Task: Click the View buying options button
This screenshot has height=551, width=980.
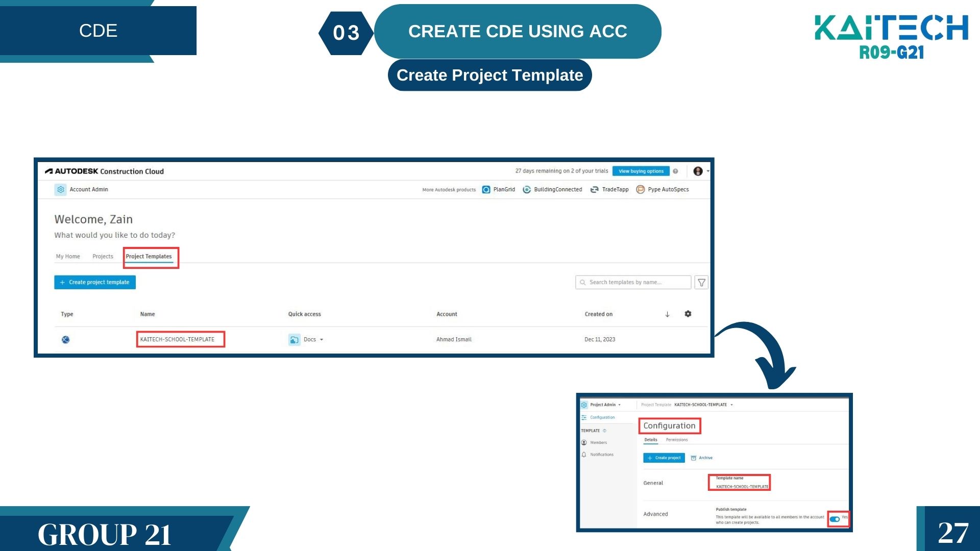Action: [641, 171]
